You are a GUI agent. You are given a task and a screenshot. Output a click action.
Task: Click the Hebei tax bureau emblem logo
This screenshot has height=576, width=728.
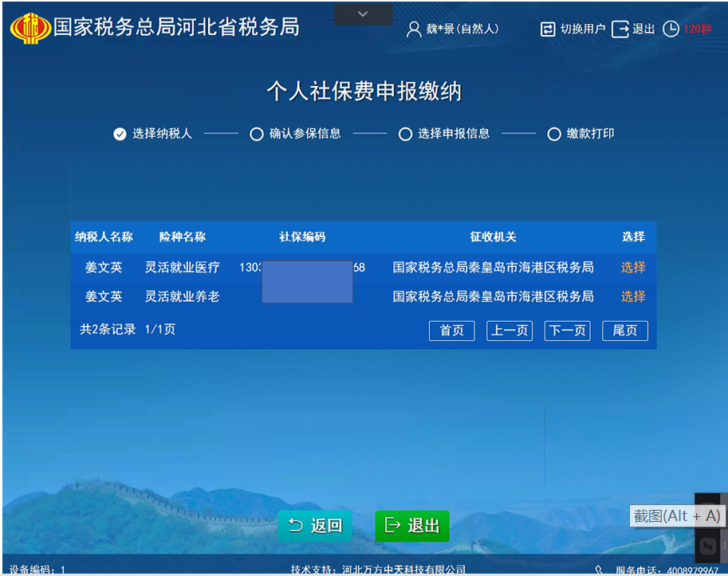(x=30, y=28)
